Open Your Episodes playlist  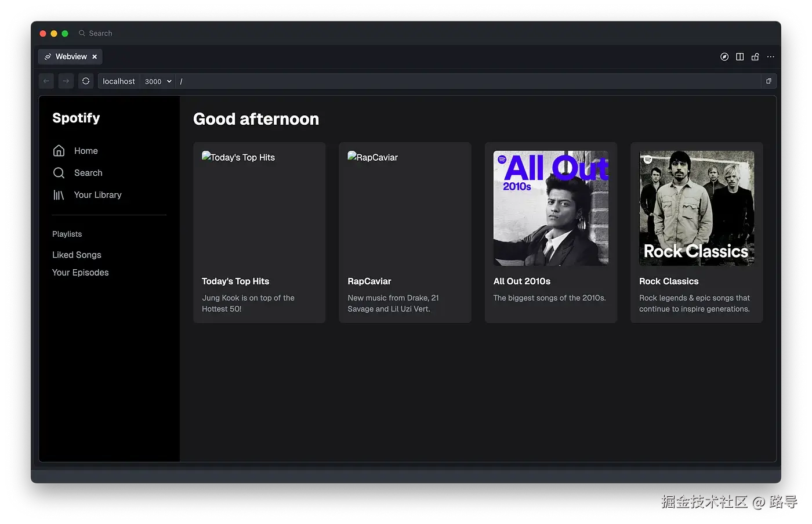(81, 273)
